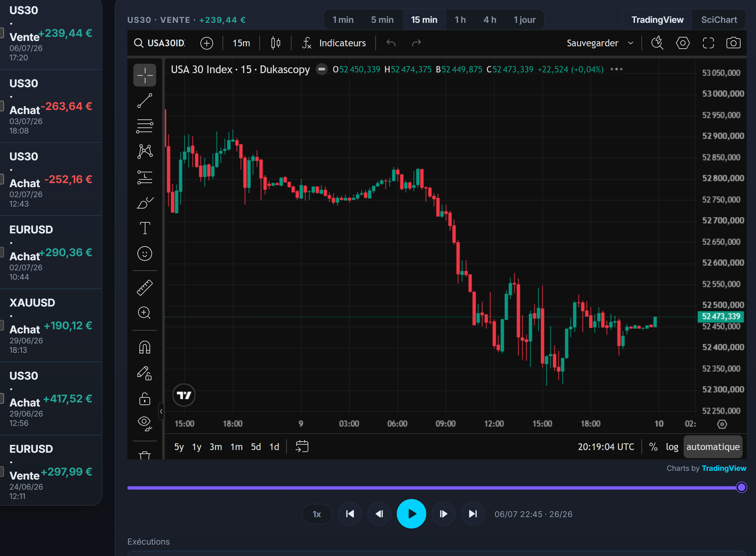756x556 pixels.
Task: Activate the zoom in tool
Action: pos(145,313)
